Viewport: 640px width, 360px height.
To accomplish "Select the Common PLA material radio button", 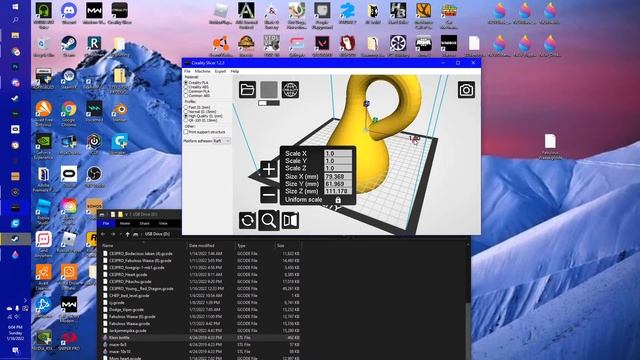I will (x=186, y=91).
